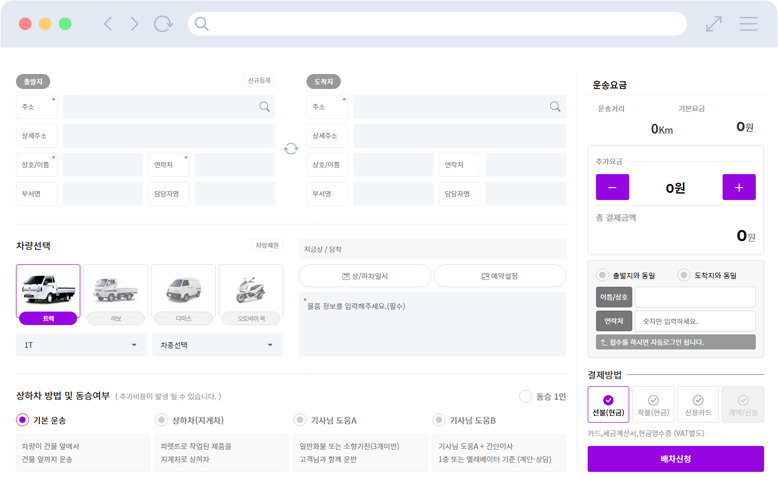Select the 상하차(지게차) radio option
778x499 pixels.
[162, 420]
